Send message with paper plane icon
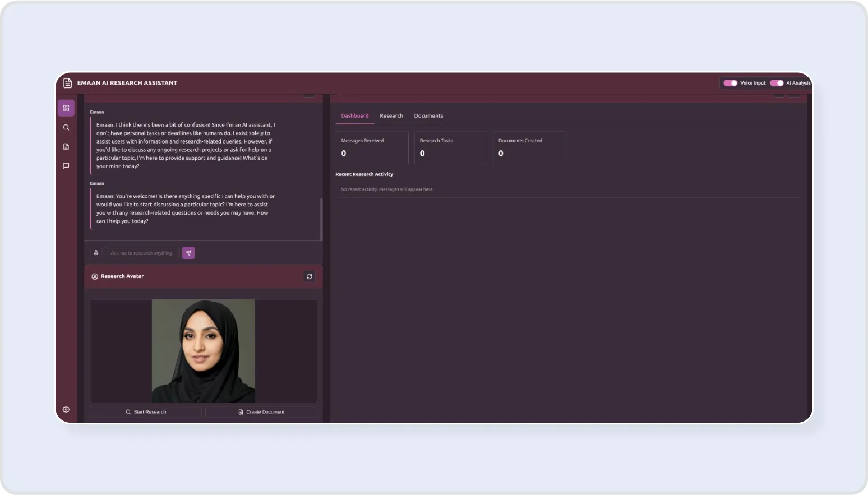Viewport: 868px width, 495px height. (x=188, y=253)
